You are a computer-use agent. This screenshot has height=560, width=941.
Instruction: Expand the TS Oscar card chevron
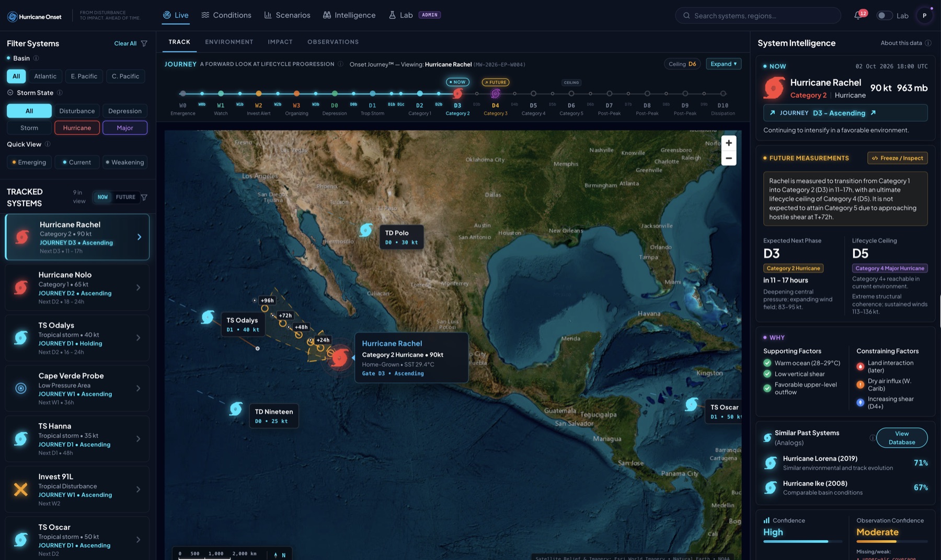[x=138, y=540]
